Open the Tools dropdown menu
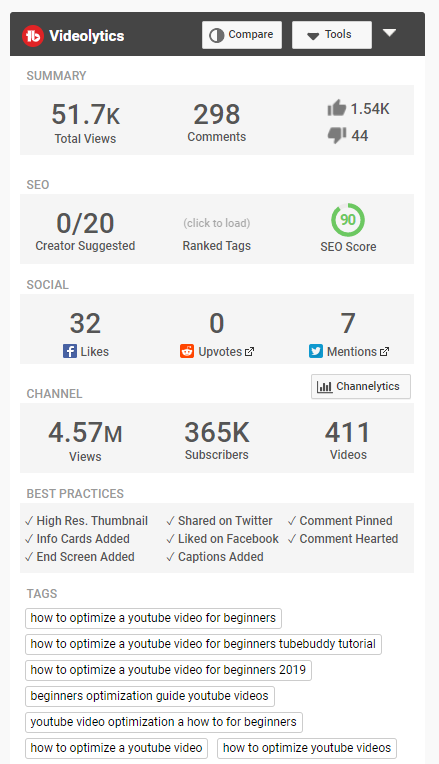The width and height of the screenshot is (439, 764). pyautogui.click(x=332, y=35)
